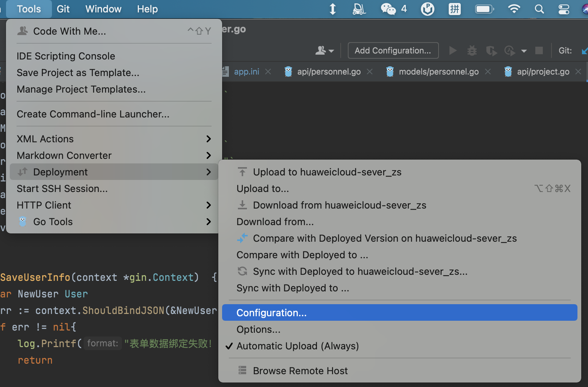Switch to models/personnel.go tab
This screenshot has width=588, height=387.
point(438,72)
